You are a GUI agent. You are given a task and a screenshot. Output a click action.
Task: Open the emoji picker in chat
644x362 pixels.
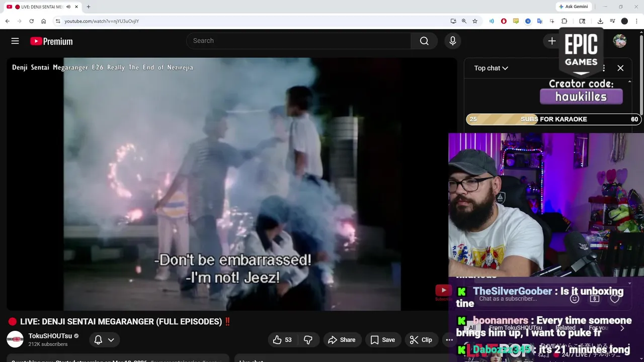(x=574, y=299)
